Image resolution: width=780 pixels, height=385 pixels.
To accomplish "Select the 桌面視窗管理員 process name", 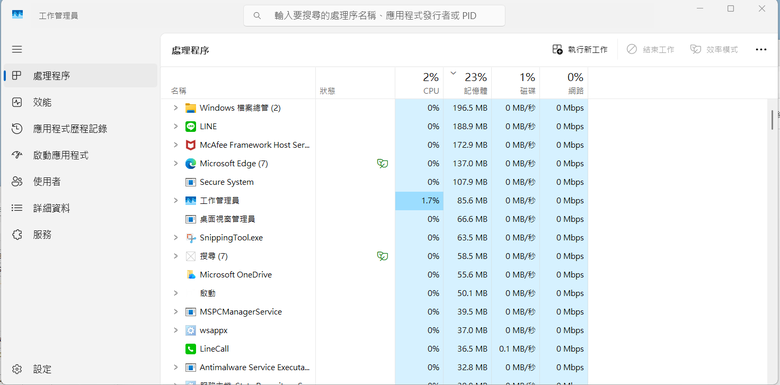I will 227,219.
